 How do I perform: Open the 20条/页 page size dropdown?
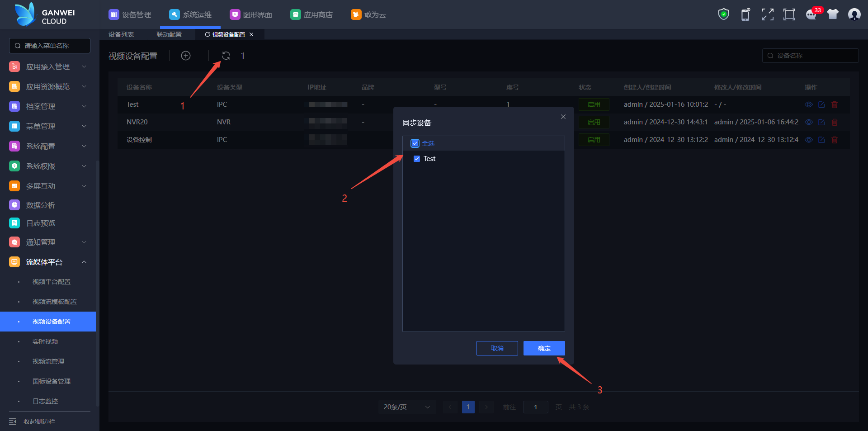click(406, 407)
